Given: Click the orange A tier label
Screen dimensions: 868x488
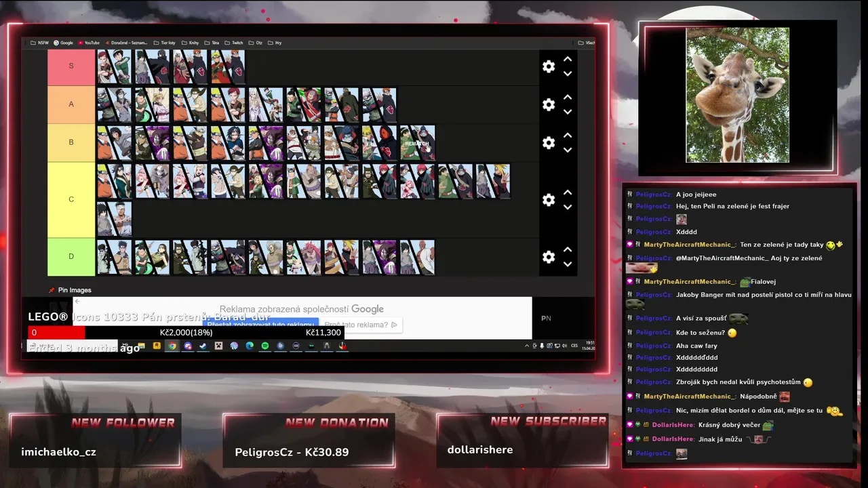Looking at the screenshot, I should (x=71, y=104).
